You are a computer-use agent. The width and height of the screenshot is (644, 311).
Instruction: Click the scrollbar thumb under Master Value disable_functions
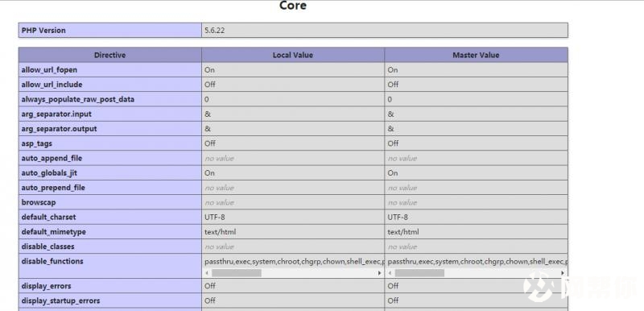[x=419, y=273]
